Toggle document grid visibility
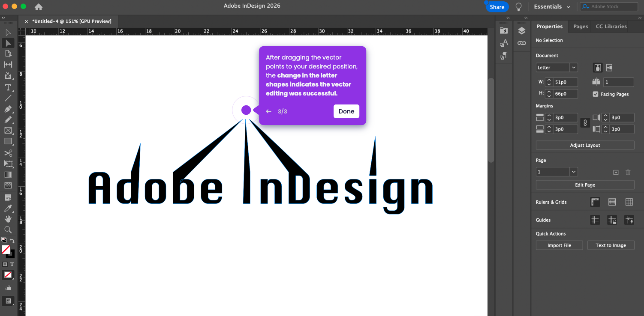Screen dimensions: 644x316 pos(629,202)
